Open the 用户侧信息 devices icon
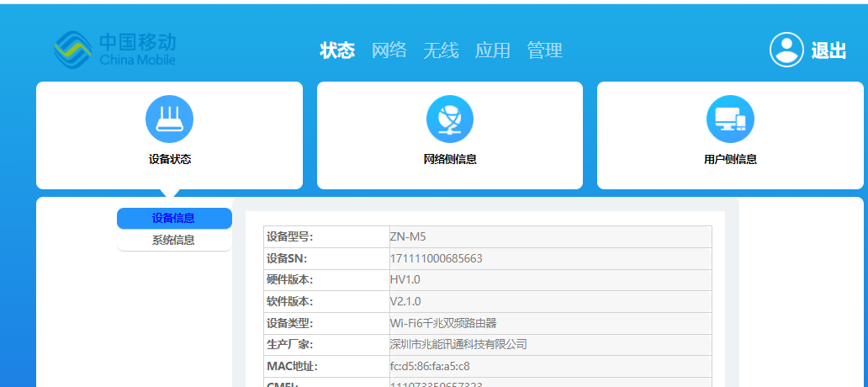Screen dimensions: 868x387 tap(730, 119)
